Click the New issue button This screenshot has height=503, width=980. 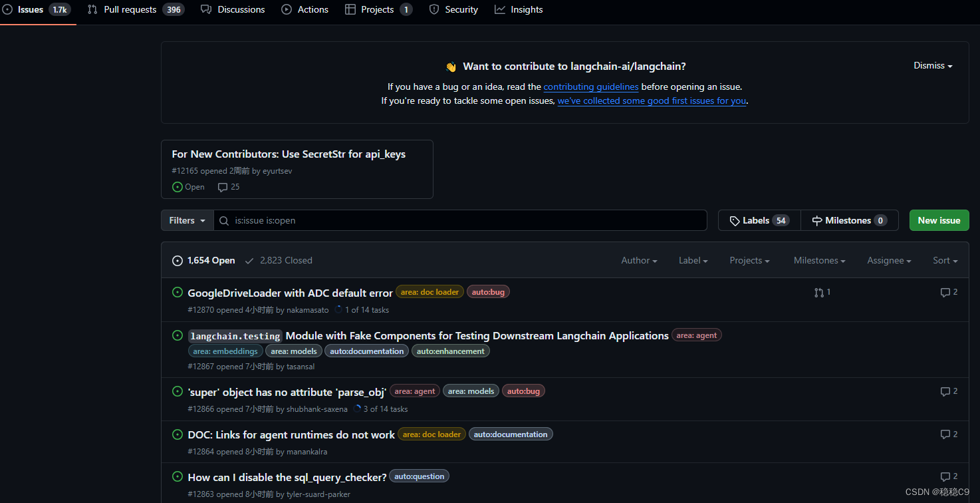[x=939, y=220]
